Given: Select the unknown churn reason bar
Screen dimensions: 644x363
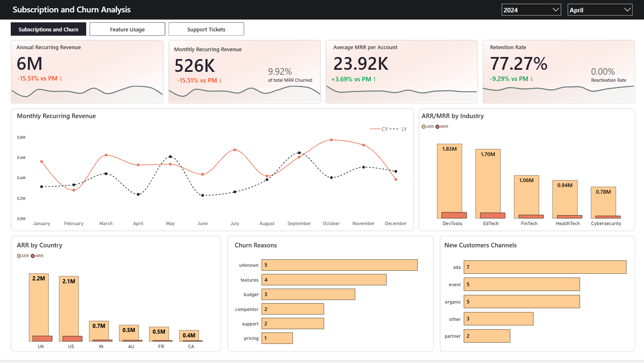Looking at the screenshot, I should coord(340,265).
